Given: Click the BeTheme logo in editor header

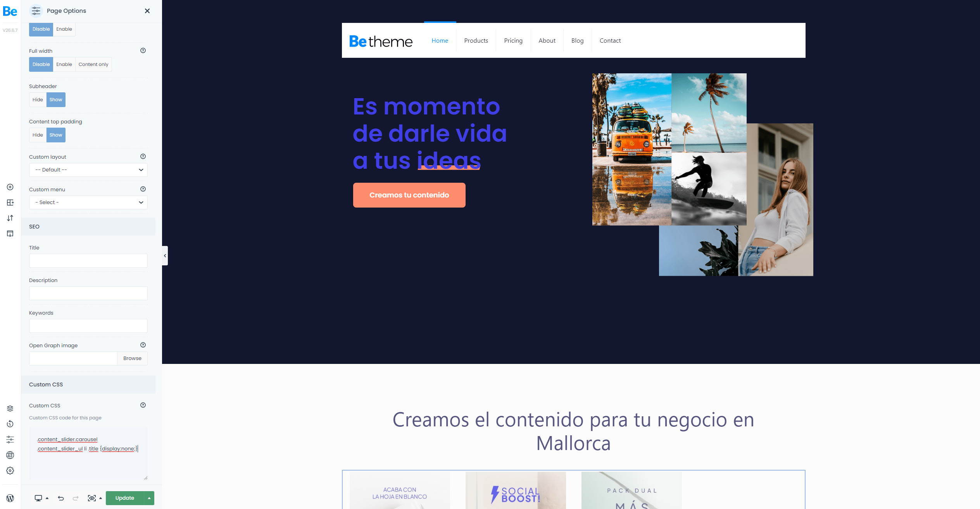Looking at the screenshot, I should click(x=10, y=10).
